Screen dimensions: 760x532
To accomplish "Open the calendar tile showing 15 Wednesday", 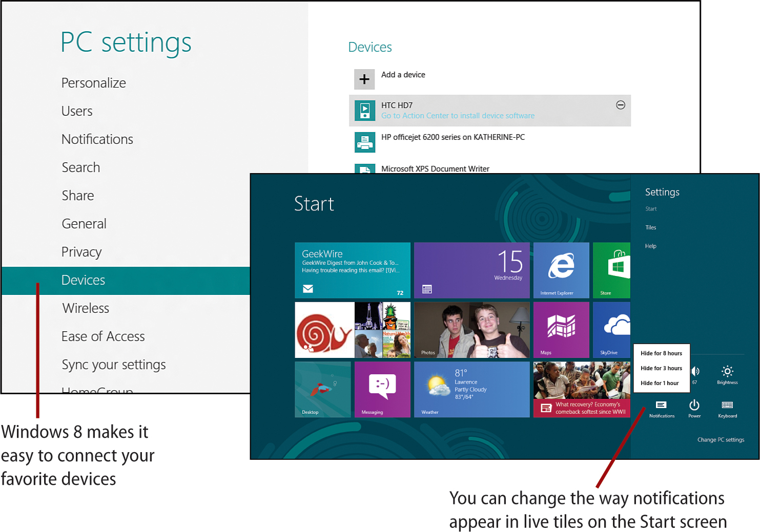I will click(x=471, y=270).
